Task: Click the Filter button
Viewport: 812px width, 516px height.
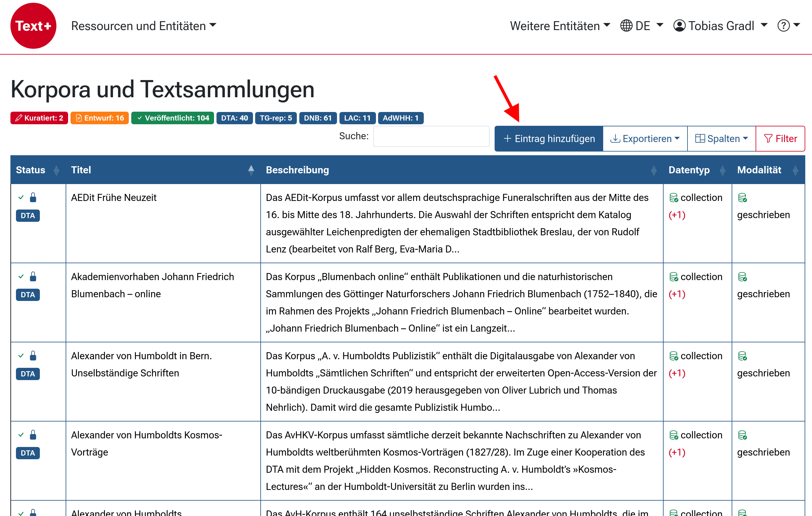Action: [x=780, y=139]
